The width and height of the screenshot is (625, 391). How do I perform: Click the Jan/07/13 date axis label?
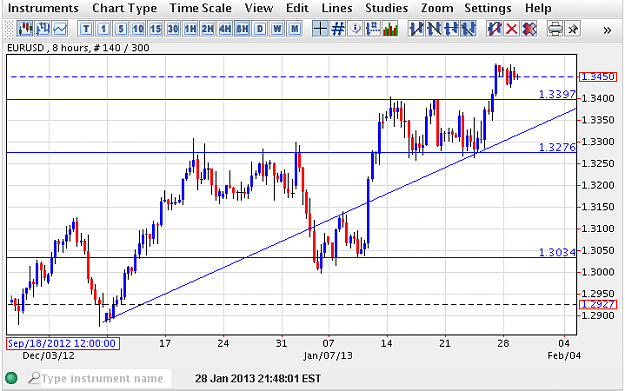click(328, 356)
